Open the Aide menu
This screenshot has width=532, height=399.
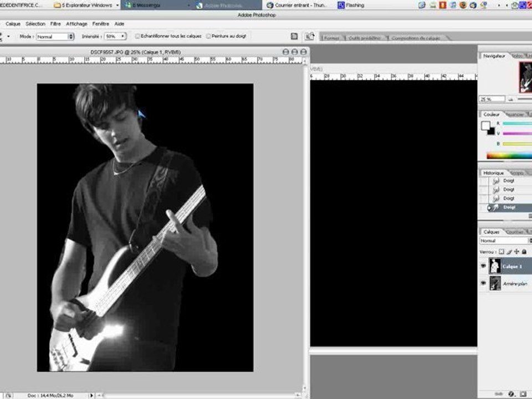119,24
